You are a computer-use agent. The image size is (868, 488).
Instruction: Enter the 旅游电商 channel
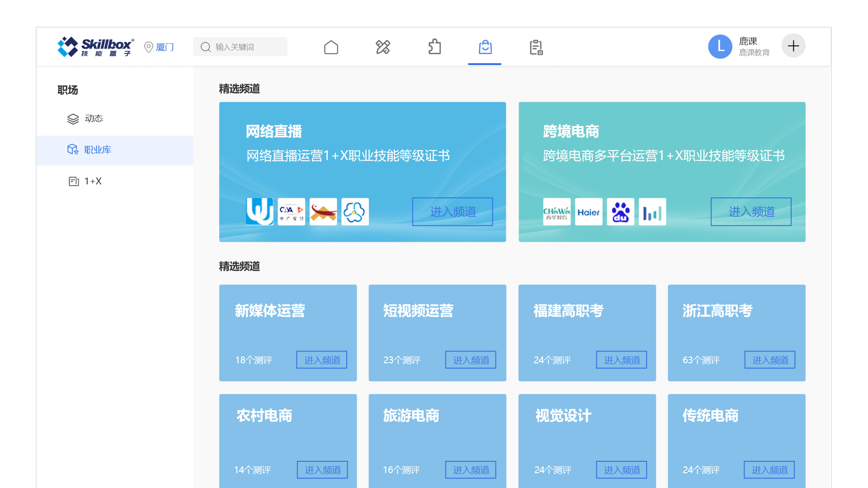click(471, 470)
